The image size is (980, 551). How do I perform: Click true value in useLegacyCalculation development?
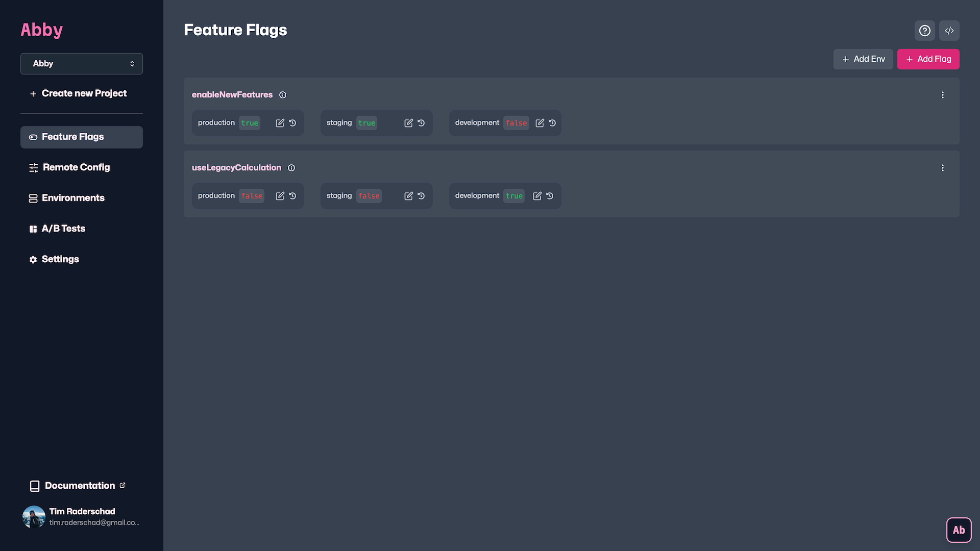point(514,196)
